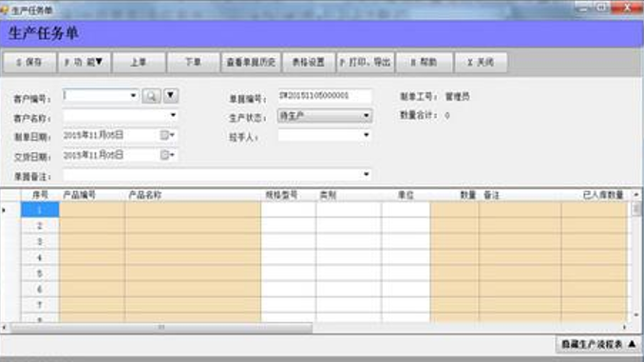This screenshot has width=644, height=362.
Task: Click the 产品名称 cell in row 2
Action: click(x=193, y=225)
